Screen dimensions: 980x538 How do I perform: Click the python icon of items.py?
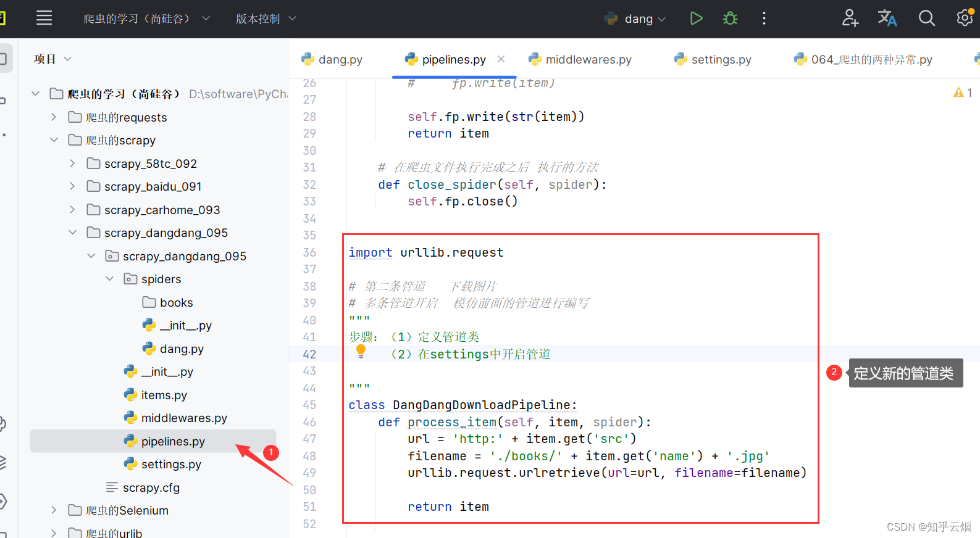130,395
